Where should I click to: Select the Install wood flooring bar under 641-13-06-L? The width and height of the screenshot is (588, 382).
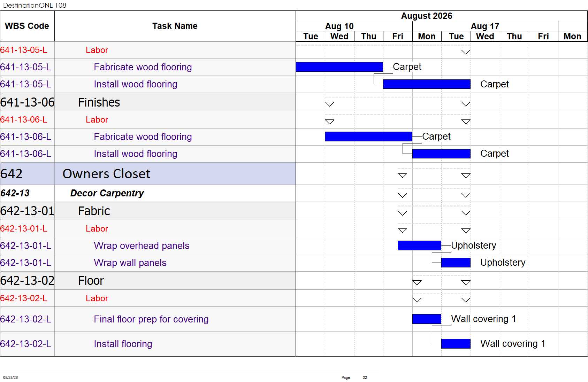coord(441,154)
